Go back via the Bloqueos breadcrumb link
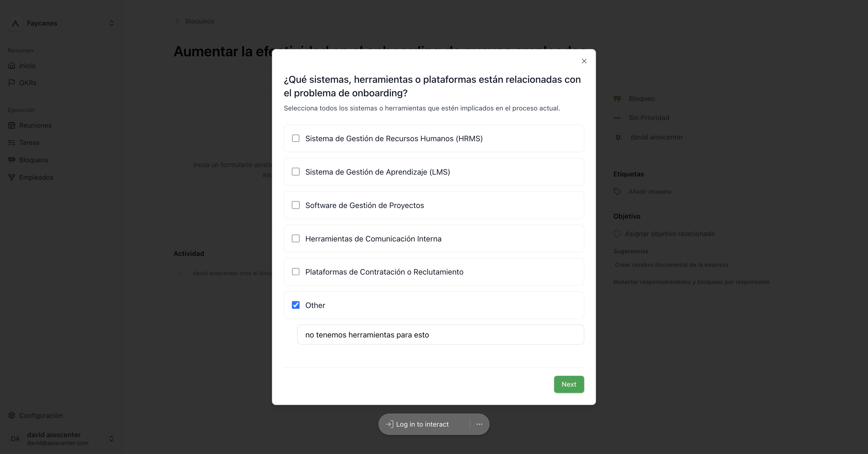 pyautogui.click(x=200, y=21)
